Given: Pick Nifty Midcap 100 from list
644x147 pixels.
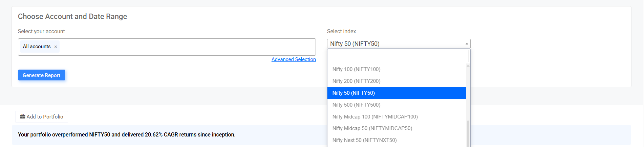Looking at the screenshot, I should pyautogui.click(x=396, y=117).
